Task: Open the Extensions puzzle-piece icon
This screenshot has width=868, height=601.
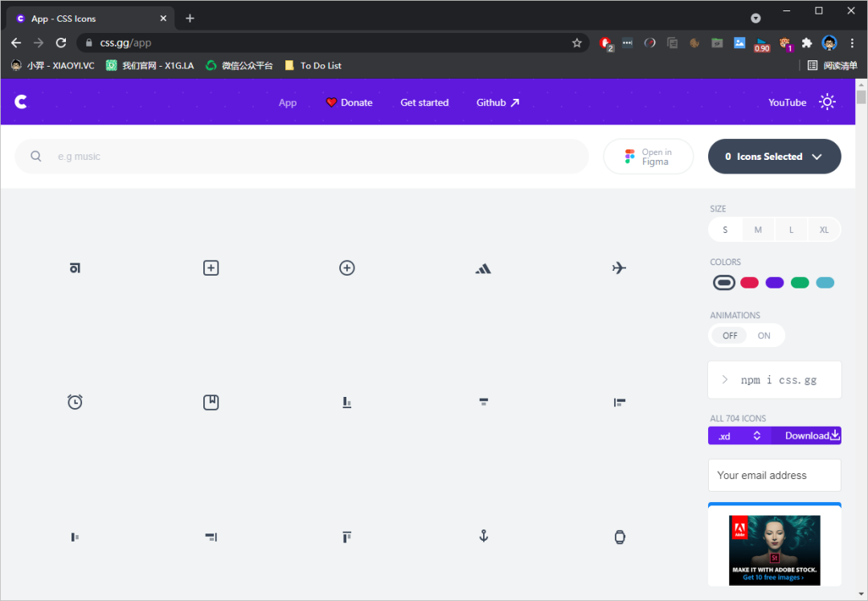Action: pyautogui.click(x=807, y=43)
